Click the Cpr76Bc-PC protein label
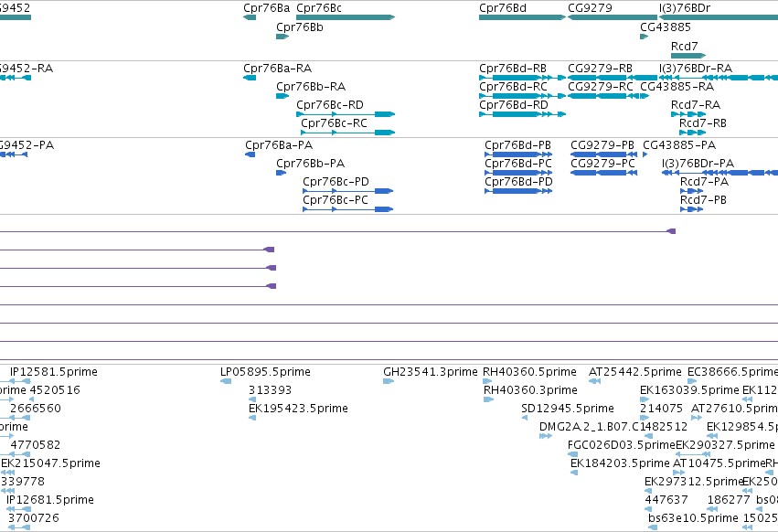 [x=336, y=200]
